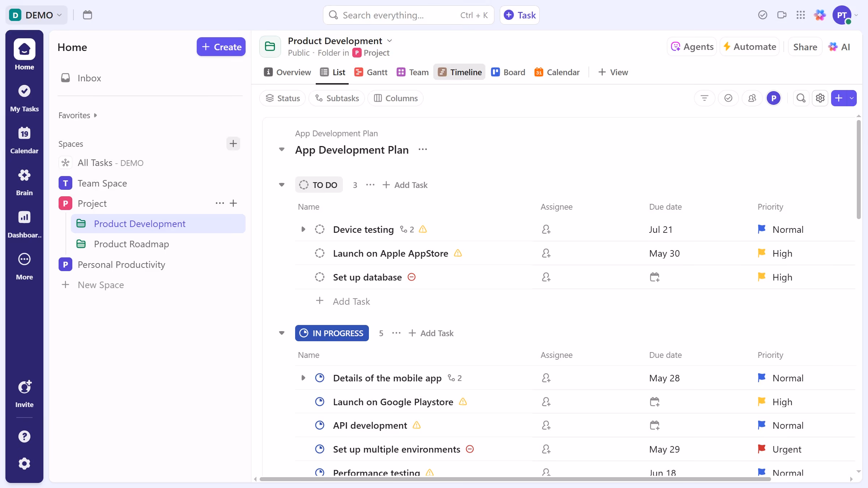868x488 pixels.
Task: Open dropdown arrow beside blue plus button
Action: (852, 98)
